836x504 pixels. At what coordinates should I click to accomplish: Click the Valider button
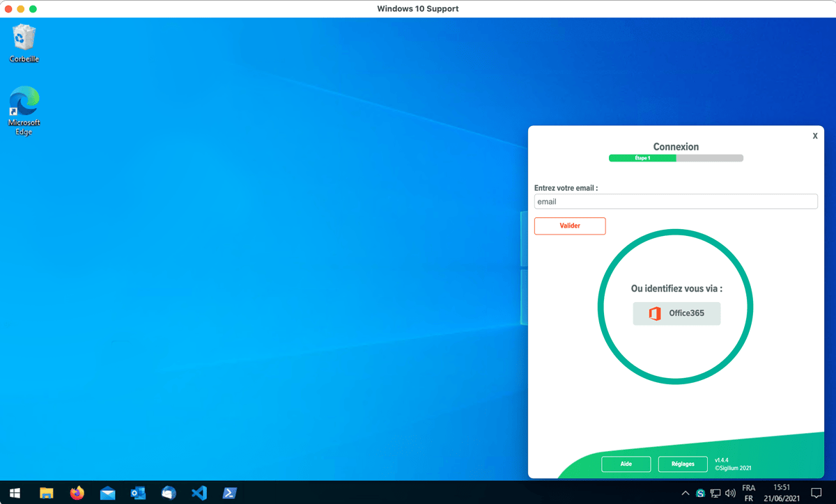[x=570, y=226]
